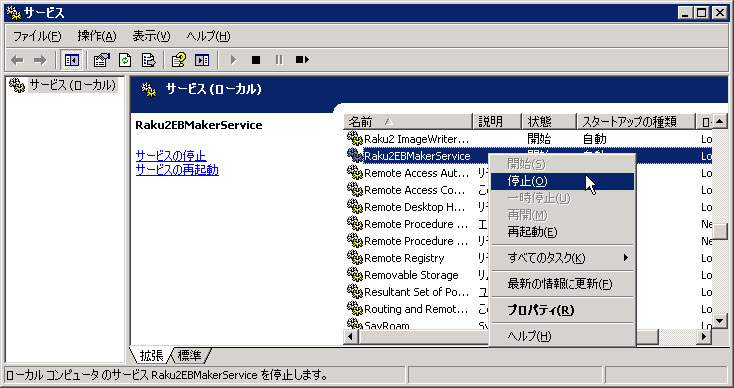Click the action pane toggle toolbar icon

click(x=202, y=60)
